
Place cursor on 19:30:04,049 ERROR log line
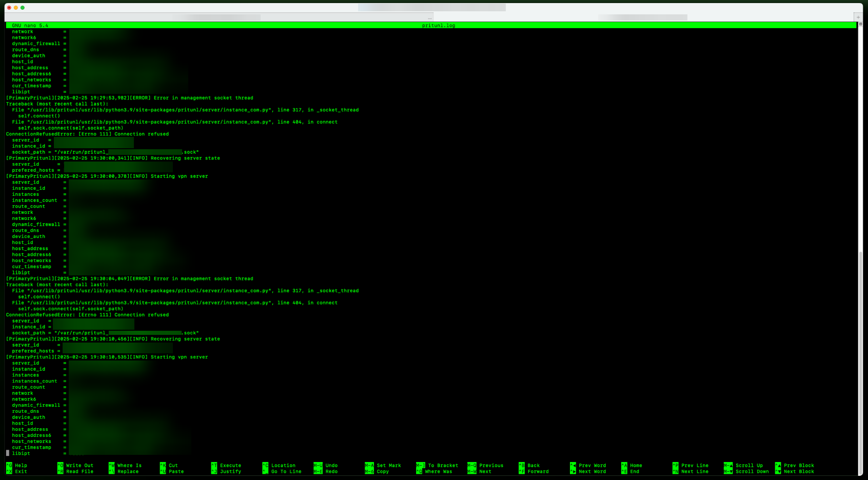click(x=130, y=278)
